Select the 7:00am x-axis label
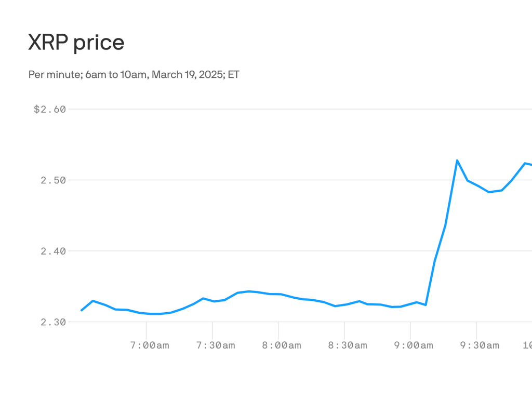 pos(149,345)
